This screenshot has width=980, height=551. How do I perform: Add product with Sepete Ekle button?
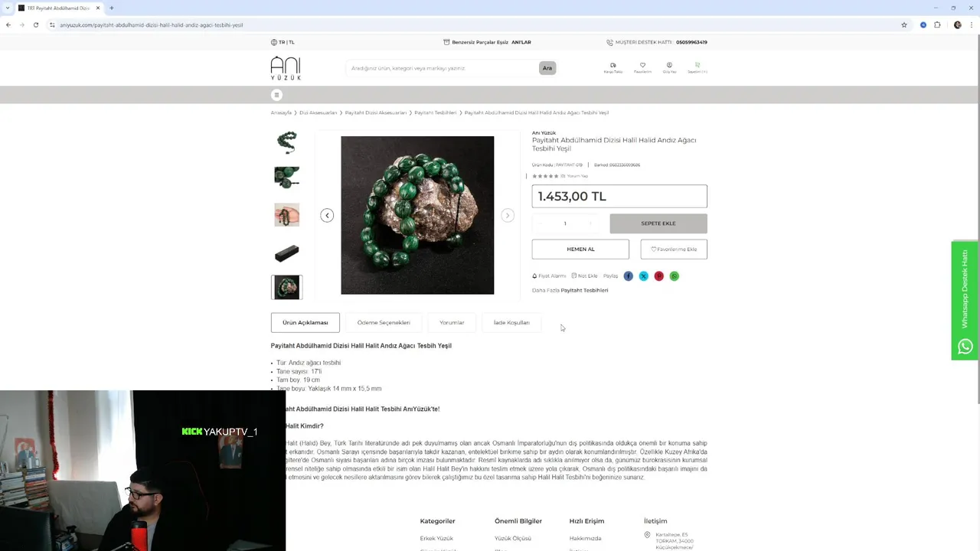click(658, 223)
